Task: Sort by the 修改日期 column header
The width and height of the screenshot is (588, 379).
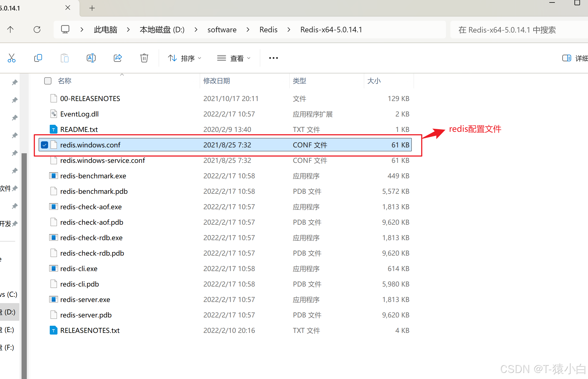Action: point(217,81)
